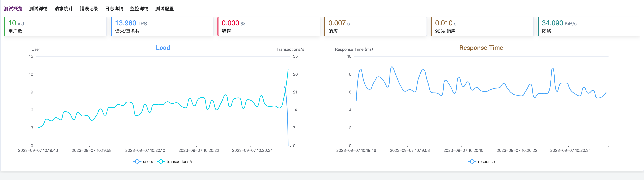Open the 请求统计 tab
This screenshot has height=180, width=644.
click(x=64, y=9)
